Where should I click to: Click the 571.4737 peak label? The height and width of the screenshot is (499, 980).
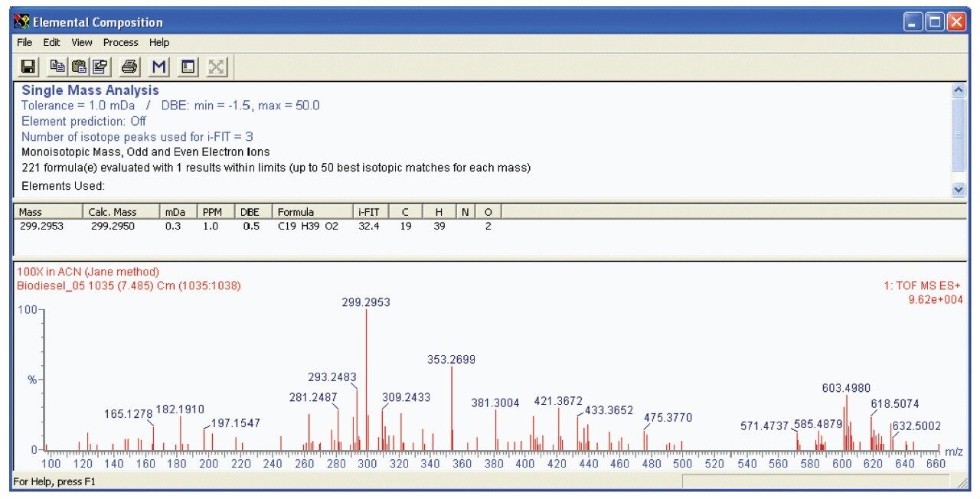pos(765,426)
